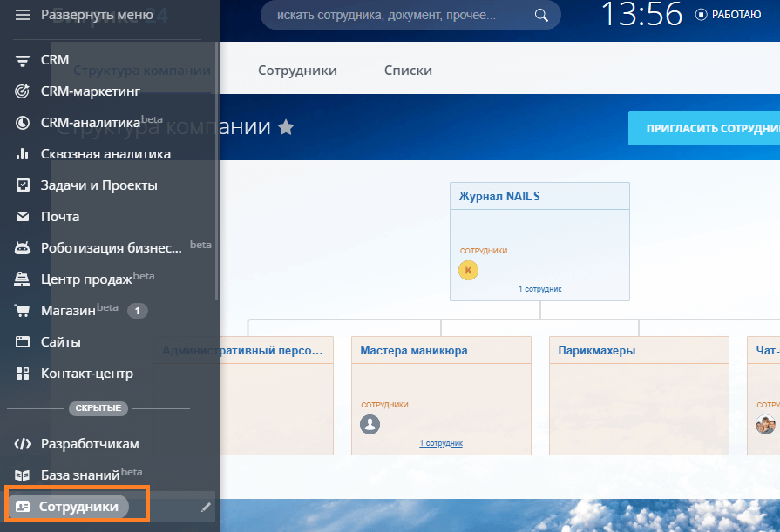Viewport: 780px width, 532px height.
Task: Click ПРИГЛАСИТЬ СОТРУДНИКА button
Action: pos(704,128)
